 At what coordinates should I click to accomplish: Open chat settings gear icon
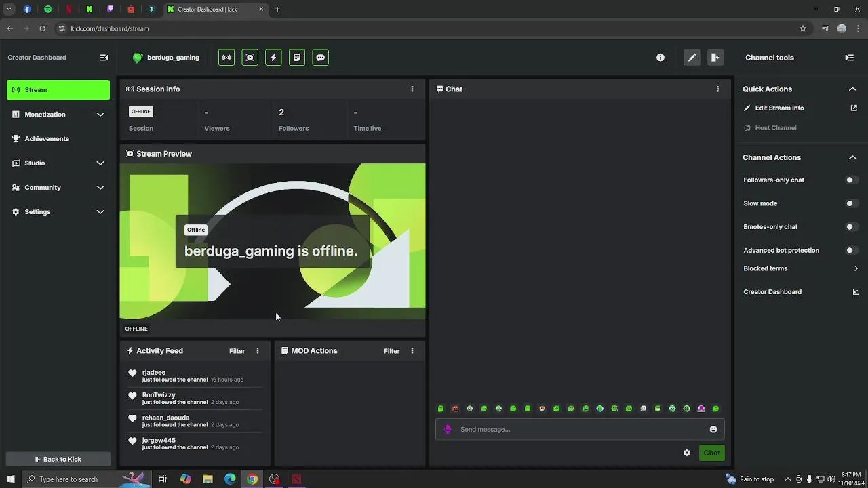687,453
